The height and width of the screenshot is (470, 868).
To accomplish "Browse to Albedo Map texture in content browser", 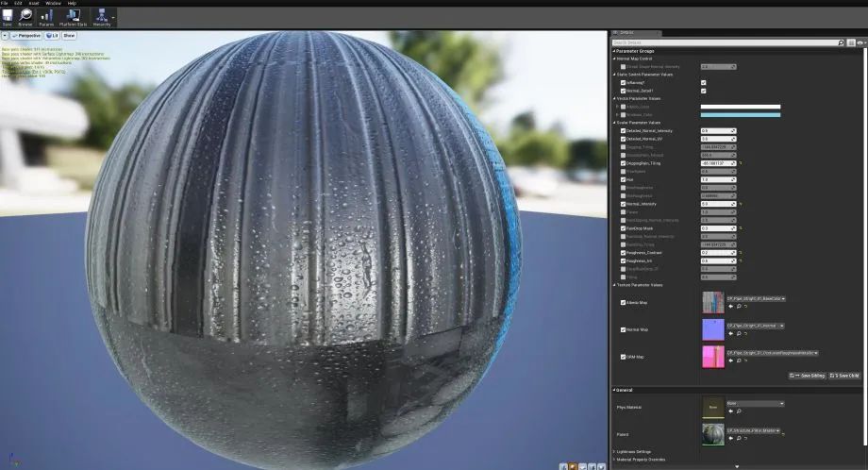I will tap(739, 306).
